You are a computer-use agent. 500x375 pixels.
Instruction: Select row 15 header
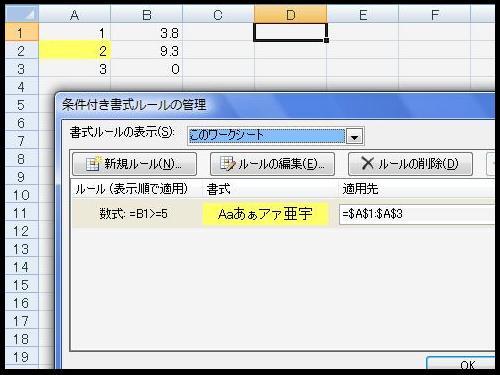(22, 285)
